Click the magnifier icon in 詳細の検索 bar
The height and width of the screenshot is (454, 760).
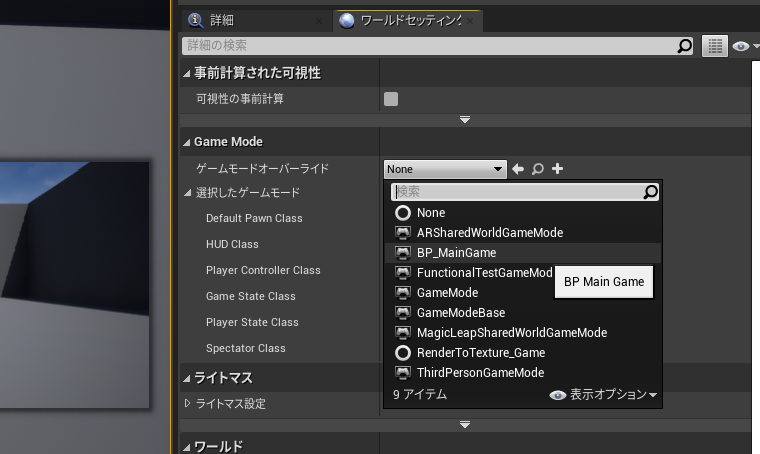684,46
